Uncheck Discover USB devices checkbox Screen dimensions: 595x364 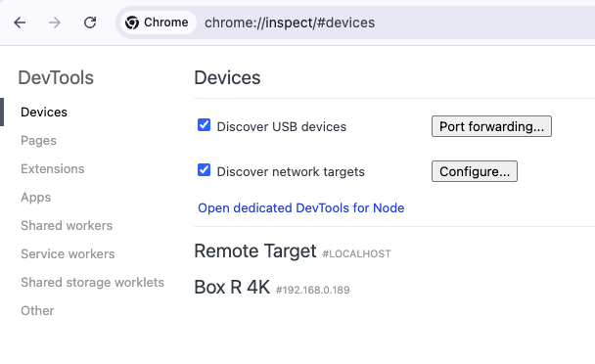(x=205, y=125)
